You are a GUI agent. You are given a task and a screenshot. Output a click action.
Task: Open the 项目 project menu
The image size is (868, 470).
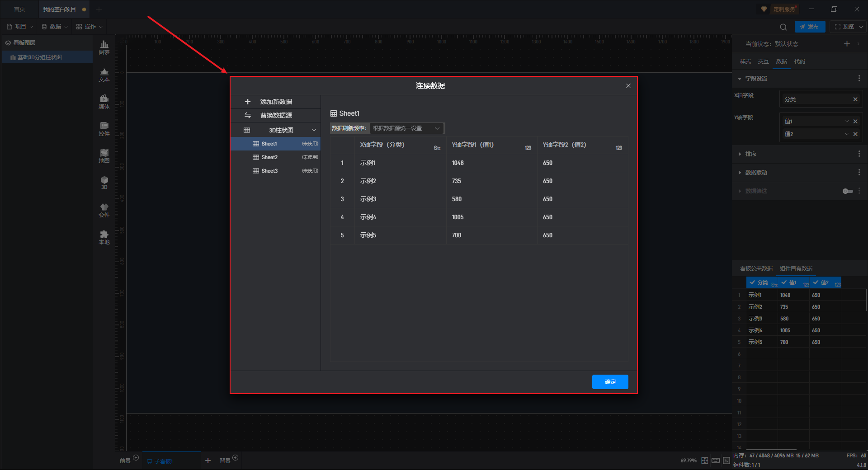20,27
